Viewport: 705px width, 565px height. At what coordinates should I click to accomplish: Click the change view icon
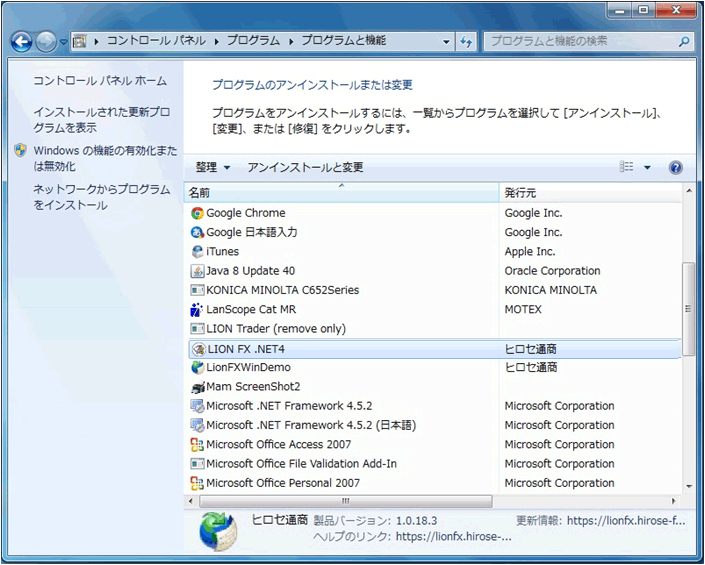tap(626, 167)
